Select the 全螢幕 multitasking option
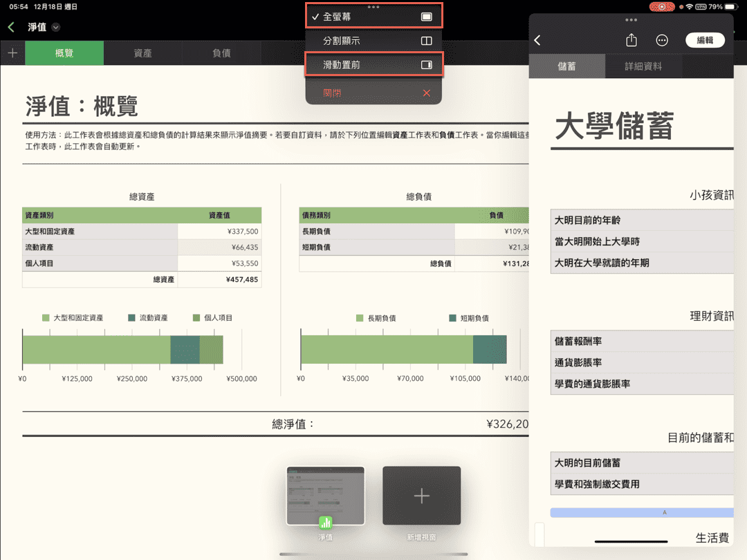Screen dimensions: 747x560 tap(373, 17)
